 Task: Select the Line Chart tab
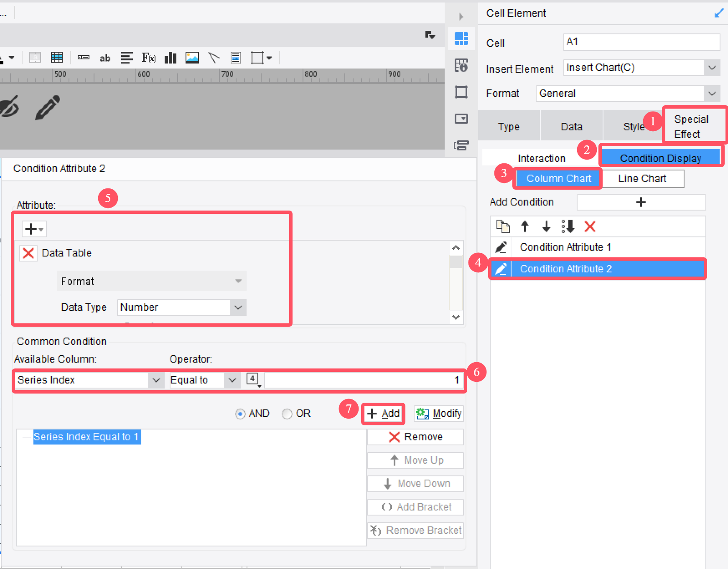point(642,179)
